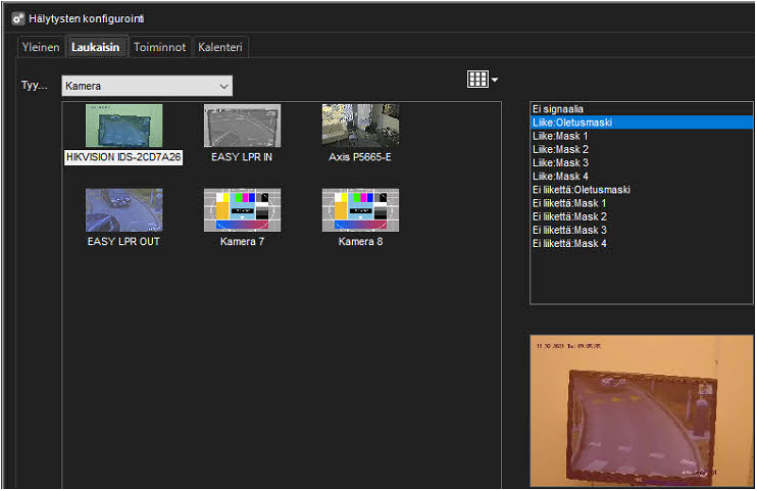The image size is (757, 491).
Task: Select the Kamera 8 test pattern thumbnail
Action: (360, 210)
